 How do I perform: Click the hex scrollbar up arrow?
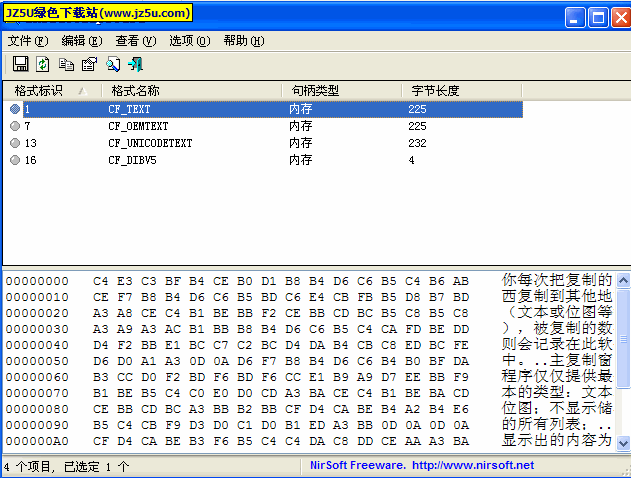(623, 280)
